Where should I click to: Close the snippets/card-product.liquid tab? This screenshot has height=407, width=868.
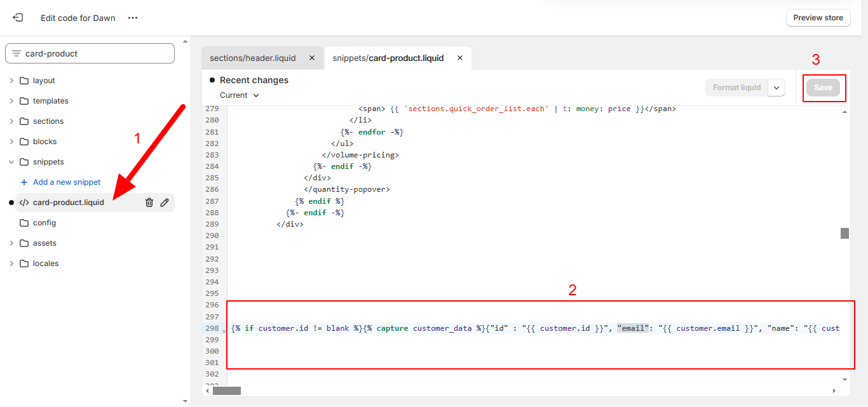pos(460,58)
